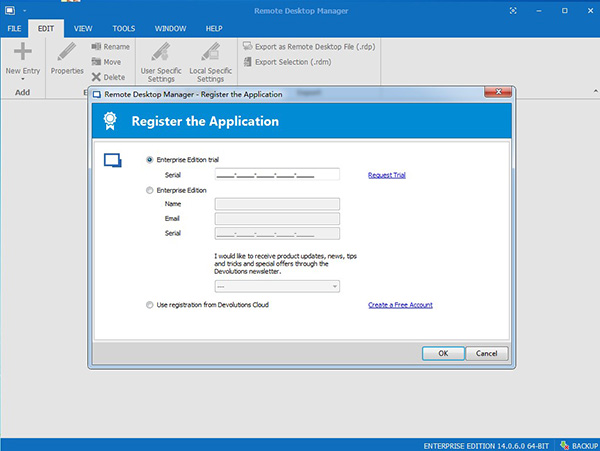
Task: Select Use registration from Devolutions Cloud
Action: click(150, 305)
